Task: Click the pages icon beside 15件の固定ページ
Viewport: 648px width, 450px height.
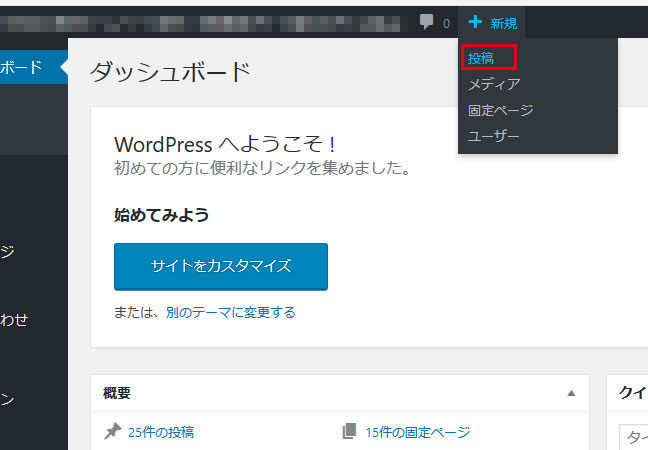Action: [x=349, y=431]
